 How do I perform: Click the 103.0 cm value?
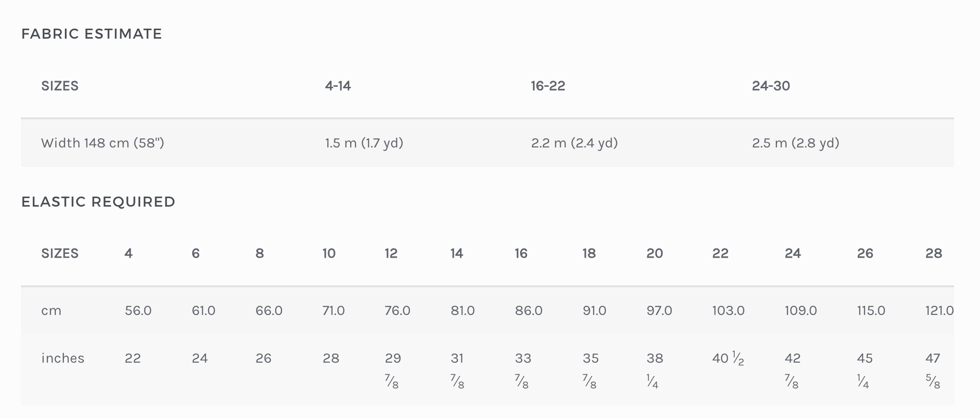point(728,311)
